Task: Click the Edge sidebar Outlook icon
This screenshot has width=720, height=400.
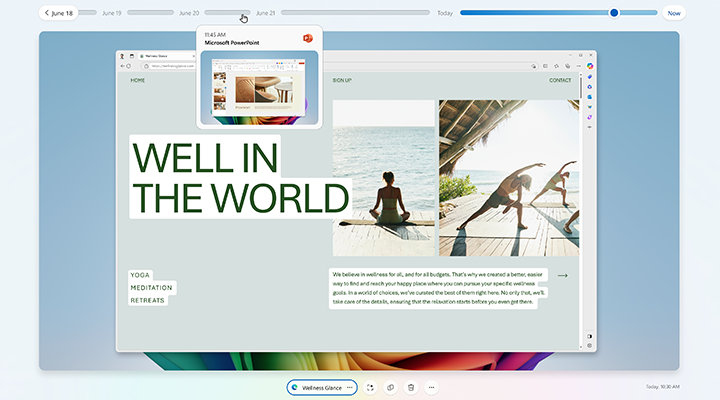Action: pos(590,97)
